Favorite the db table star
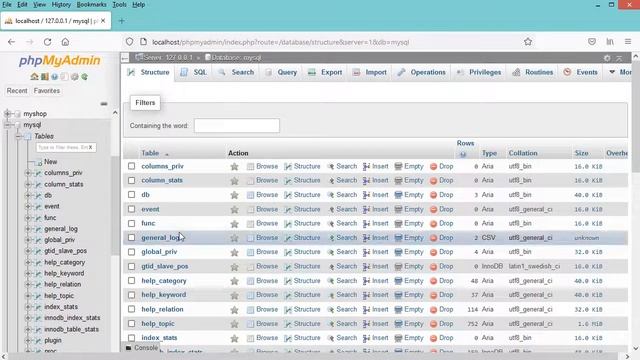This screenshot has height=360, width=640. (x=234, y=195)
